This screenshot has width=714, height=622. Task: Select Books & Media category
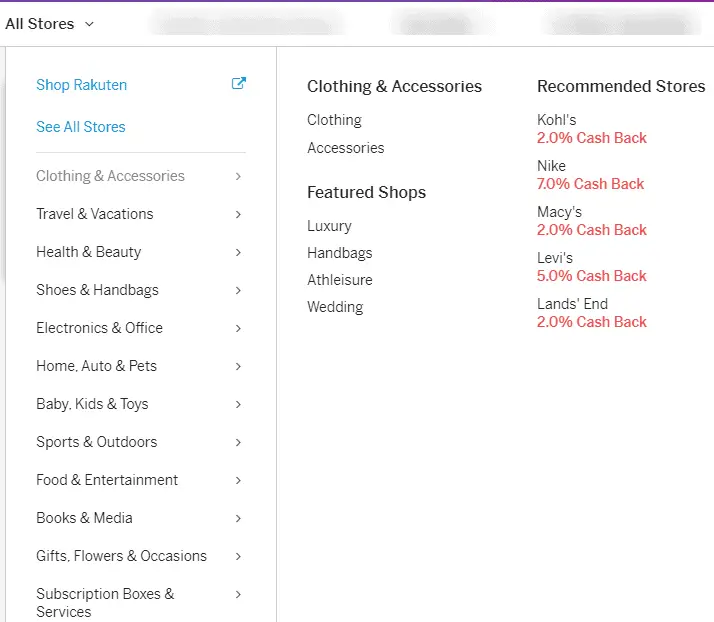tap(84, 518)
